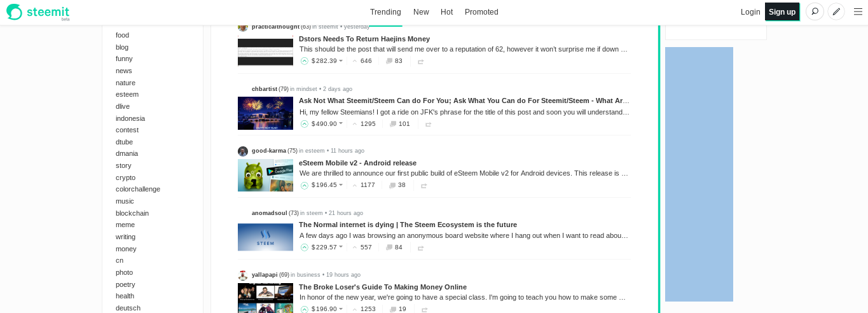Resteem The Broke Loser's Guide post
This screenshot has height=313, width=868.
click(424, 310)
